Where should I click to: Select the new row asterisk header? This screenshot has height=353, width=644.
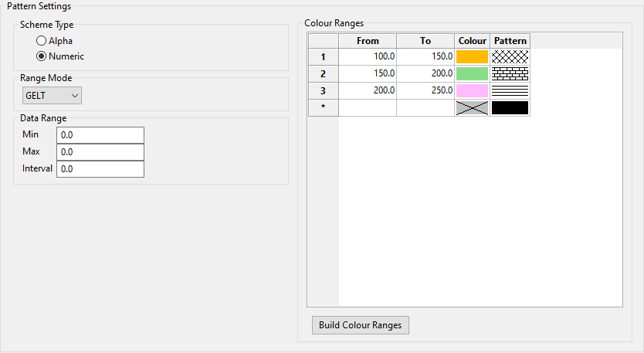click(x=323, y=107)
